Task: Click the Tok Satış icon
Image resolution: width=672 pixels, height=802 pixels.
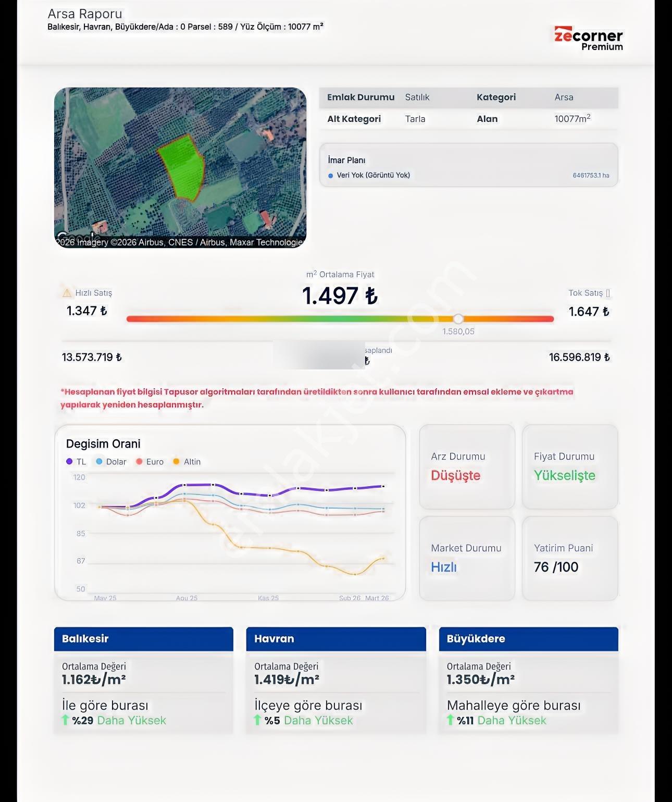Action: 608,293
